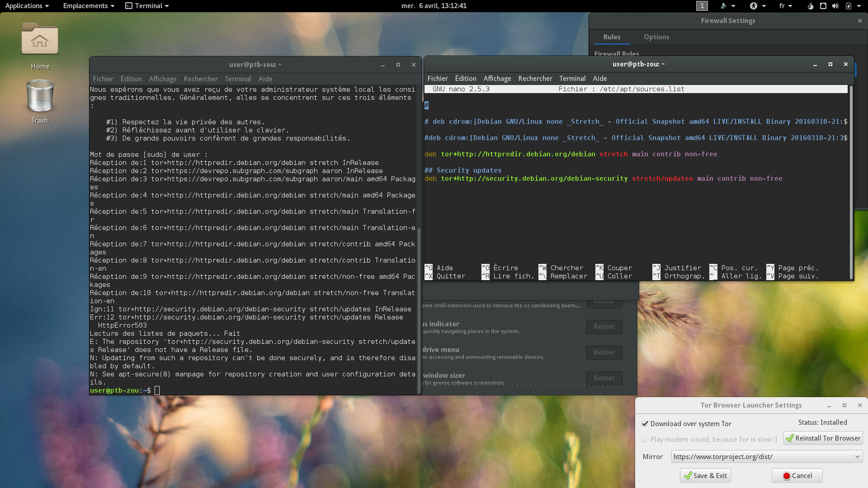Screen dimensions: 868x488
Task: Expand the Mirror URL dropdown
Action: (857, 457)
